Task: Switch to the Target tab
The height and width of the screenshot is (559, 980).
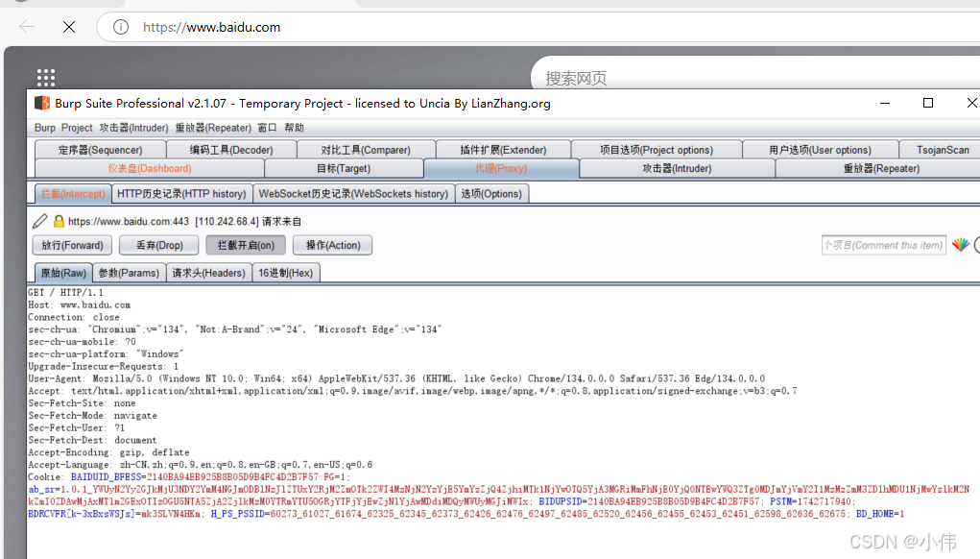Action: (344, 168)
